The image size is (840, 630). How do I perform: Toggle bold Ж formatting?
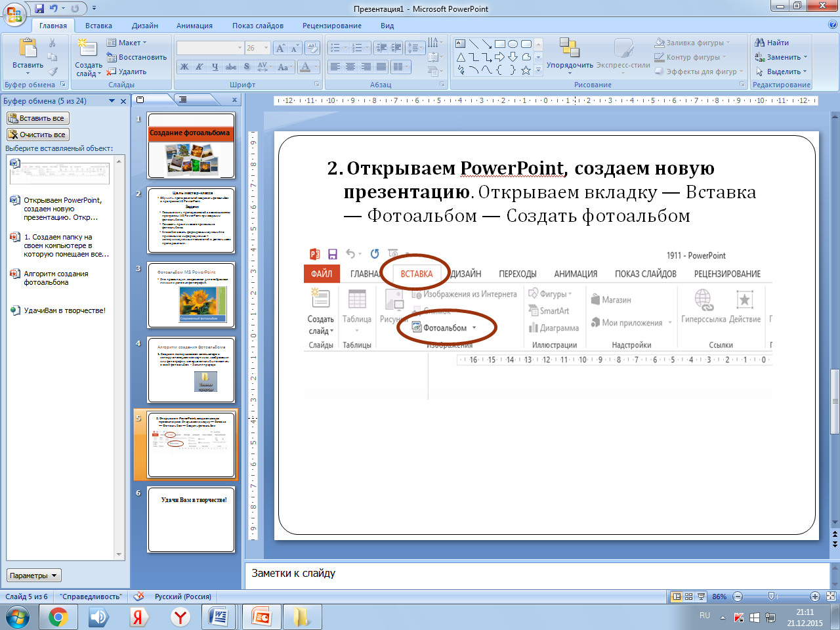click(x=184, y=66)
